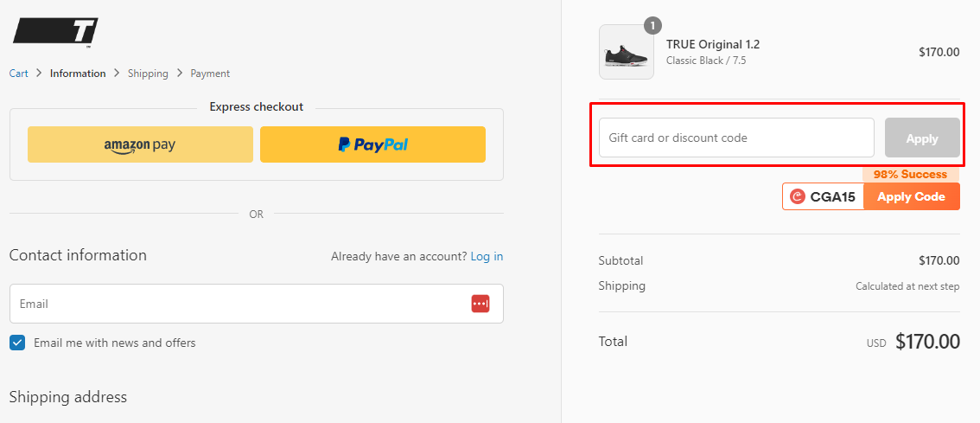Click the 98% Success badge
The image size is (980, 423).
click(910, 175)
